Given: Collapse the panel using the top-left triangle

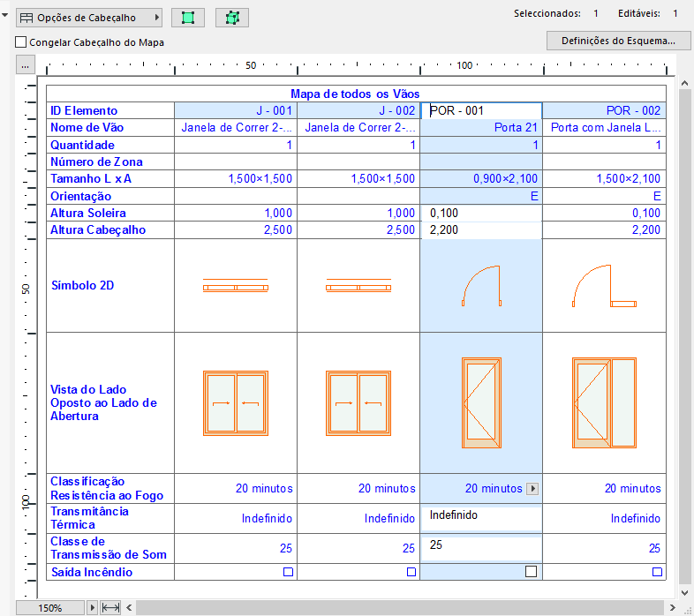Looking at the screenshot, I should pyautogui.click(x=5, y=16).
